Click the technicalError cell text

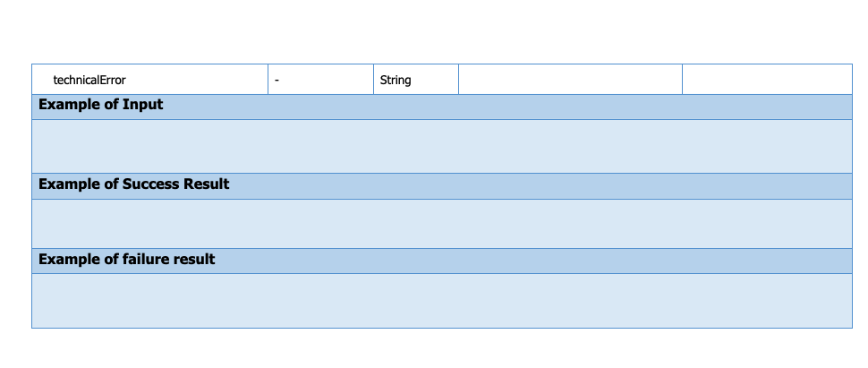[x=89, y=81]
